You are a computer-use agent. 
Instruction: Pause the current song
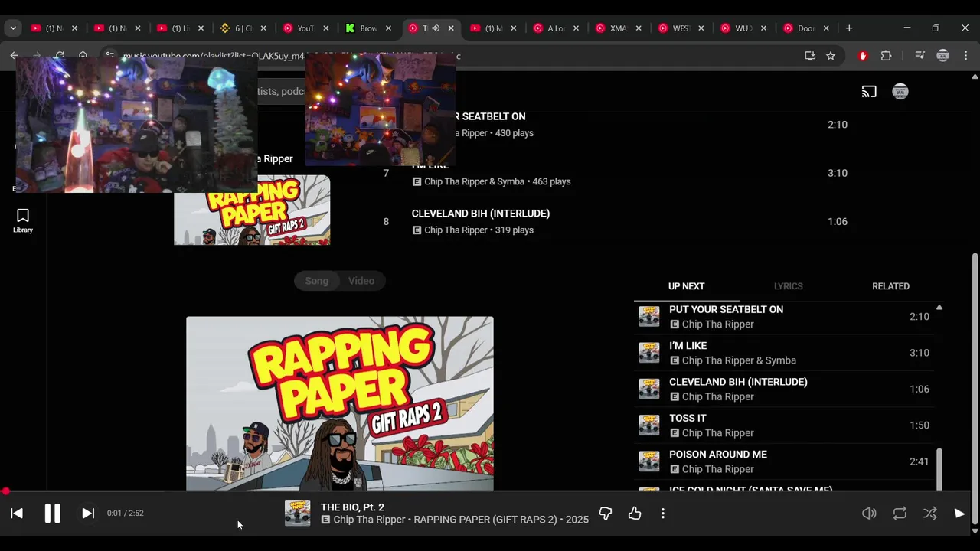click(x=52, y=514)
